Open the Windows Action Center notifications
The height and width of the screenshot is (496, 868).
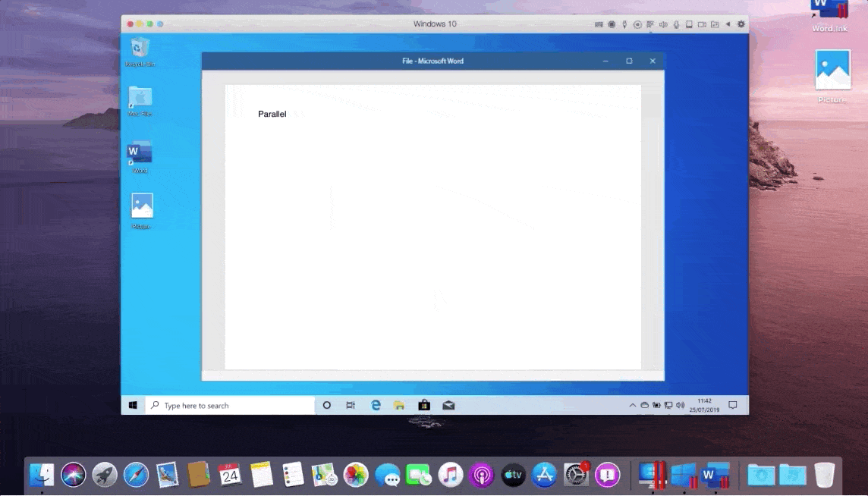click(733, 405)
